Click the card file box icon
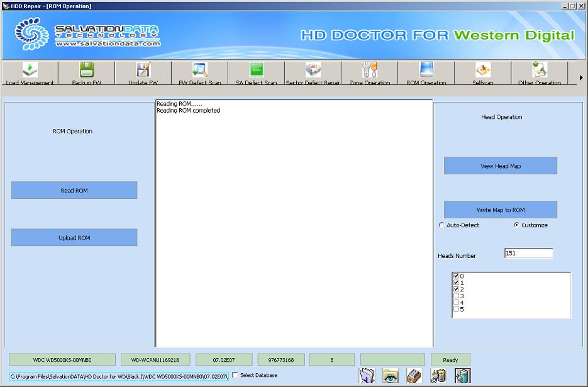588x387 pixels. coord(414,376)
